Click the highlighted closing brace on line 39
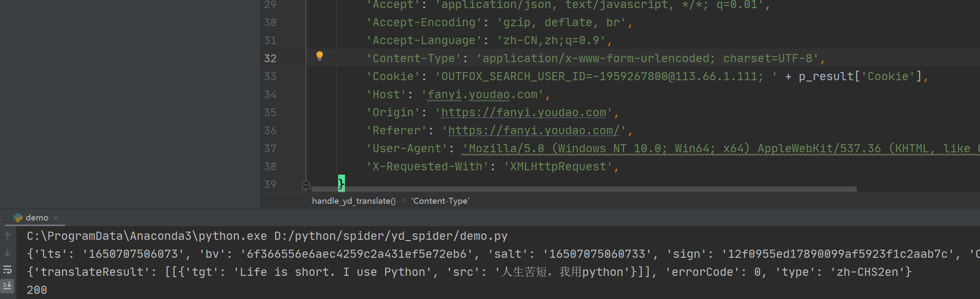The width and height of the screenshot is (980, 299). click(x=342, y=184)
